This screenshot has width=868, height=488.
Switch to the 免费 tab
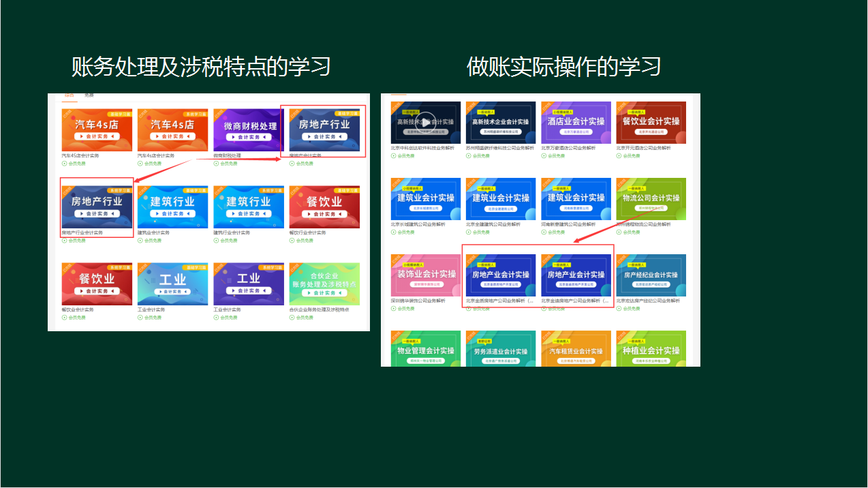pos(88,95)
